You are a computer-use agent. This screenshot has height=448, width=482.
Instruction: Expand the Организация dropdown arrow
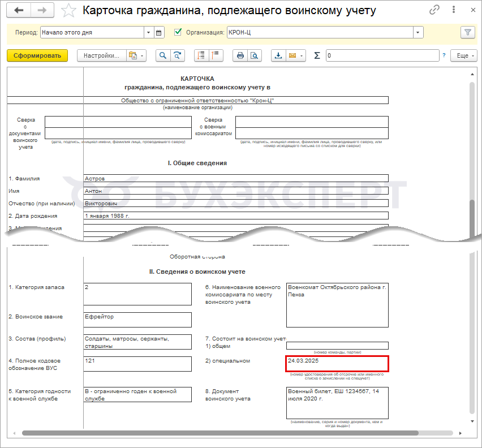point(418,33)
